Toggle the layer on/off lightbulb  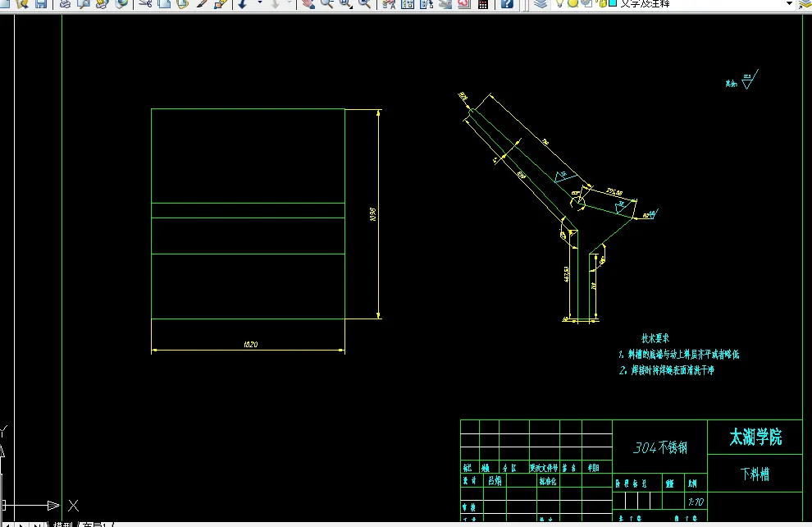pyautogui.click(x=559, y=3)
